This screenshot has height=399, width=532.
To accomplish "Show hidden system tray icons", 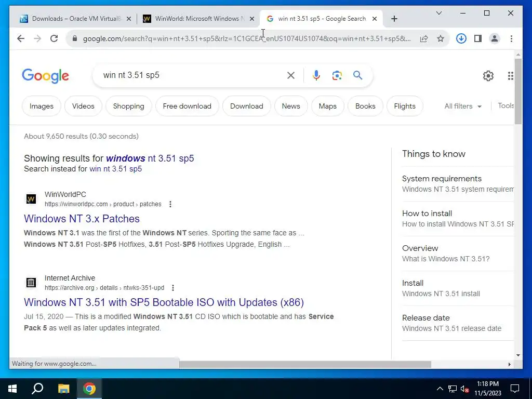I will pyautogui.click(x=440, y=389).
